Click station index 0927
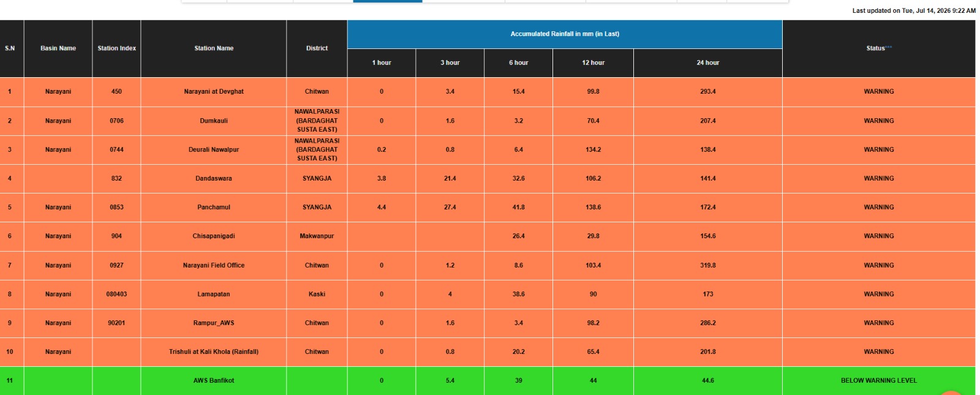 pyautogui.click(x=116, y=266)
